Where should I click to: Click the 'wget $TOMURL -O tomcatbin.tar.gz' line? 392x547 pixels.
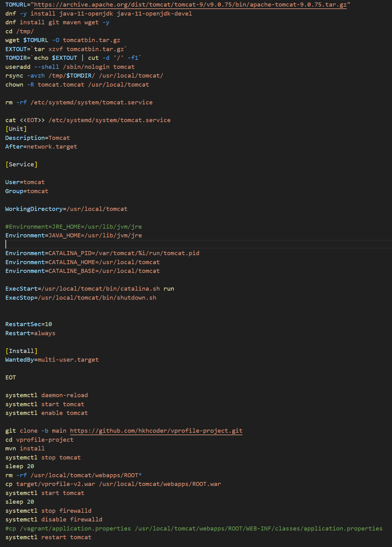click(x=63, y=40)
